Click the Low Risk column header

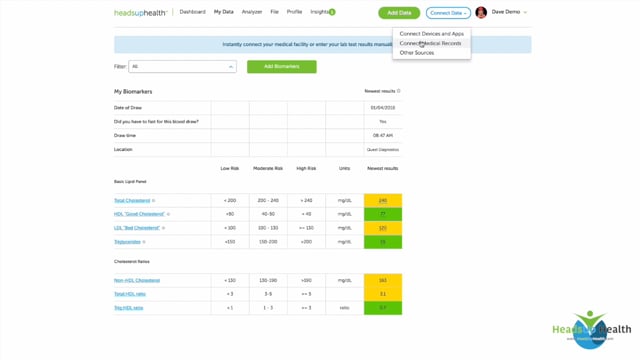tap(230, 168)
